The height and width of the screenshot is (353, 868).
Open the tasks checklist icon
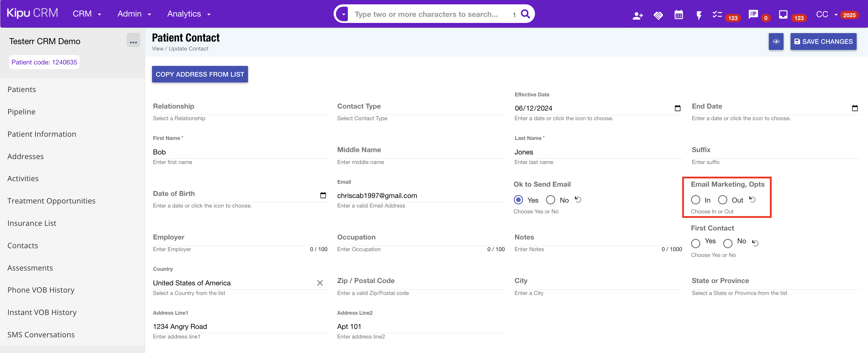[717, 15]
